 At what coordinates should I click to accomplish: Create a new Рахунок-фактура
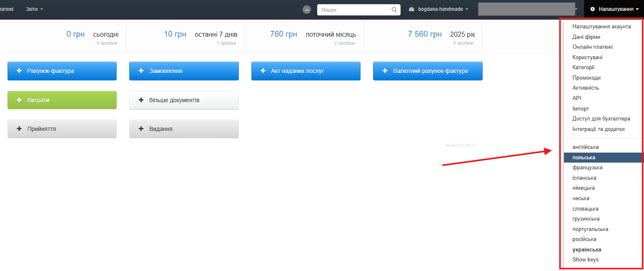coord(62,71)
